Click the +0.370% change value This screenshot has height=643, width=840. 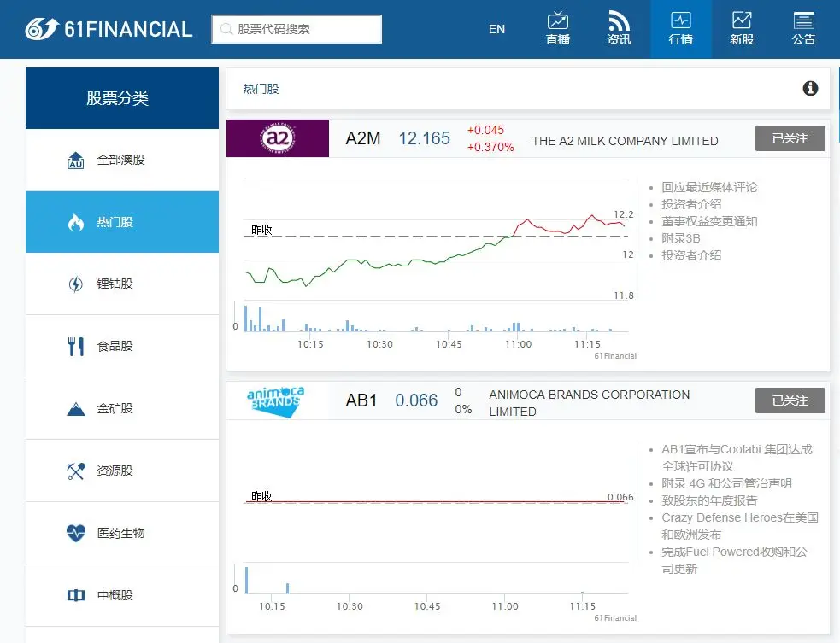click(490, 147)
